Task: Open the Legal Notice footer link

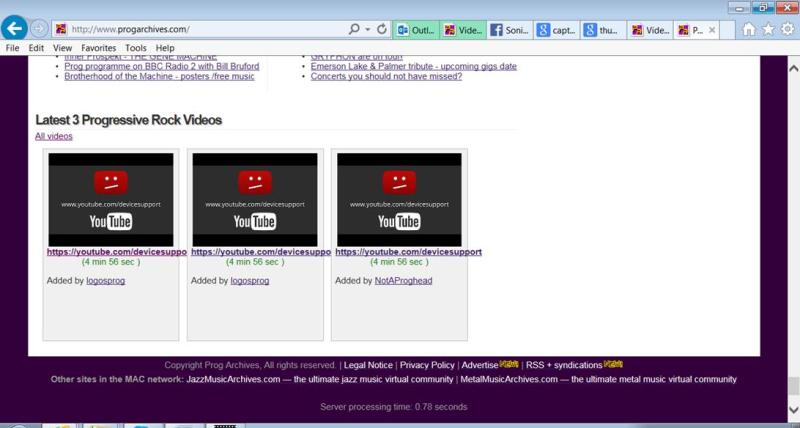Action: coord(368,365)
